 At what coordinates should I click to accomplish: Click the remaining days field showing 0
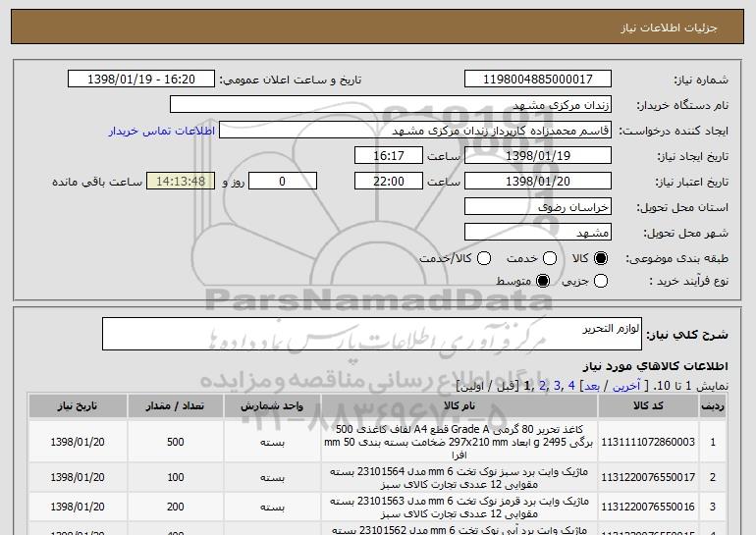click(x=283, y=182)
